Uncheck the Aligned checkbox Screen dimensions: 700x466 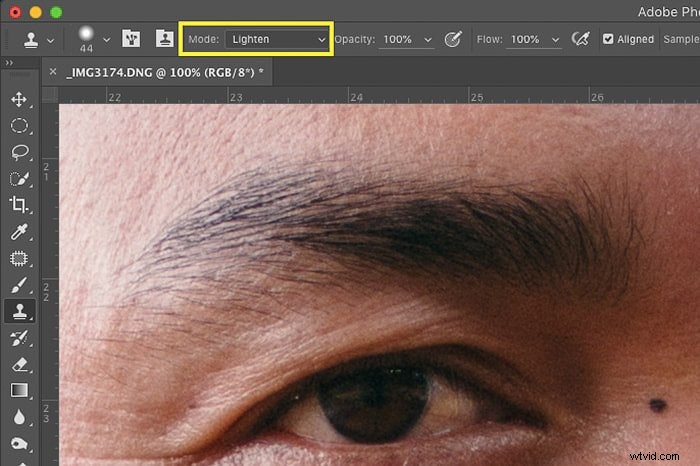coord(608,39)
